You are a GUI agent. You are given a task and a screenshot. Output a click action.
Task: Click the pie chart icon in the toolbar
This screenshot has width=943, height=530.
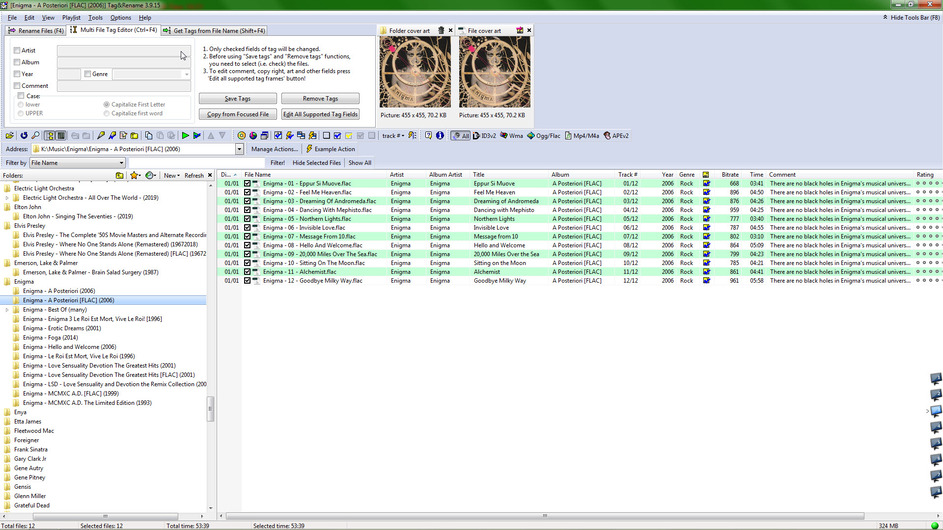point(253,136)
